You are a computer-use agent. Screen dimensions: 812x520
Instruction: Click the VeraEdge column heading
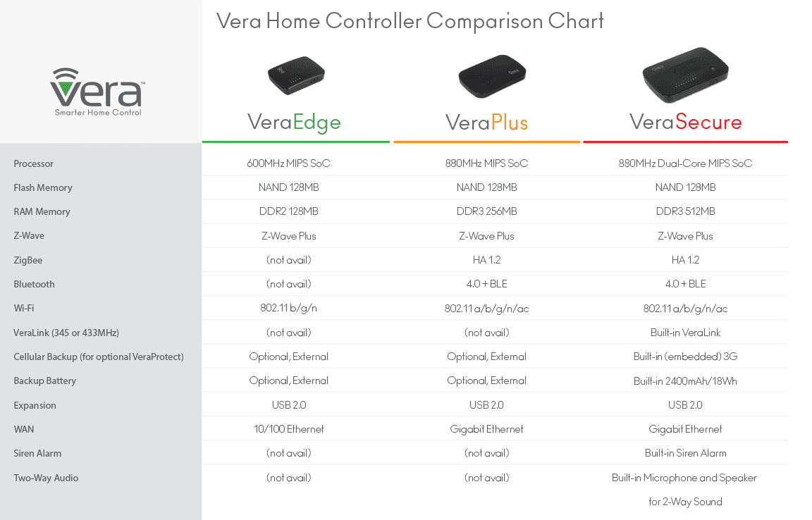tap(294, 122)
